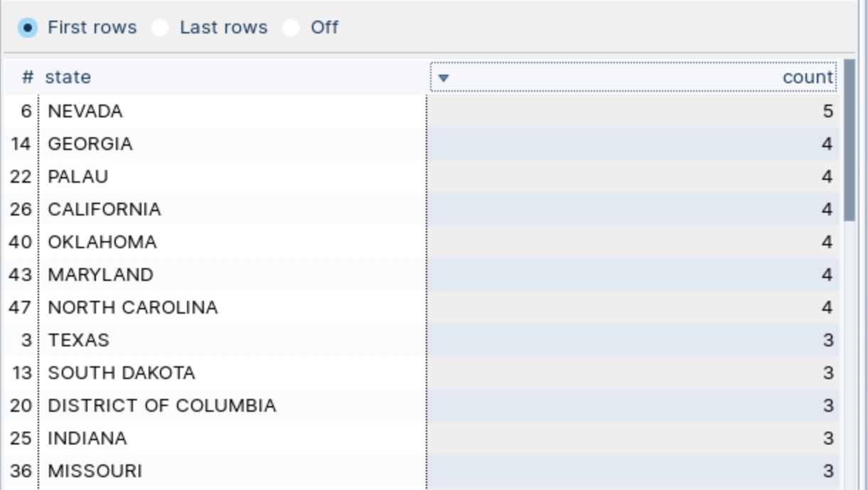868x490 pixels.
Task: Click the NORTH CAROLINA cell
Action: pos(133,307)
